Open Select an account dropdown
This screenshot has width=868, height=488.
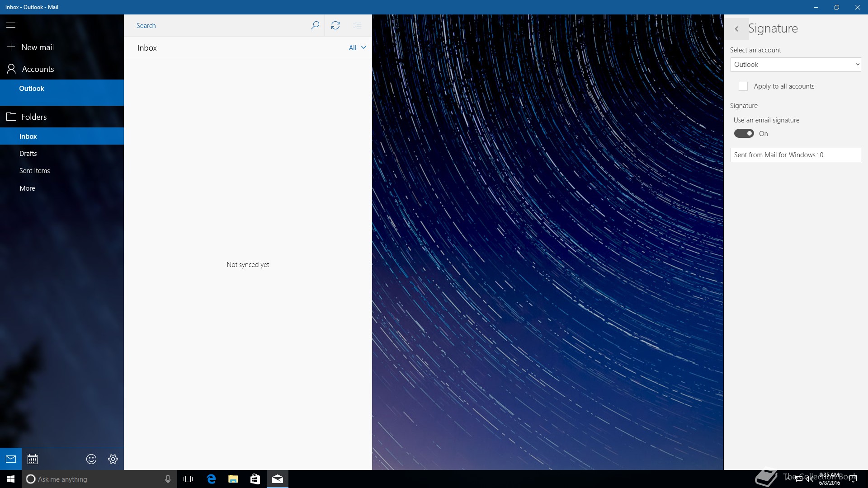795,65
